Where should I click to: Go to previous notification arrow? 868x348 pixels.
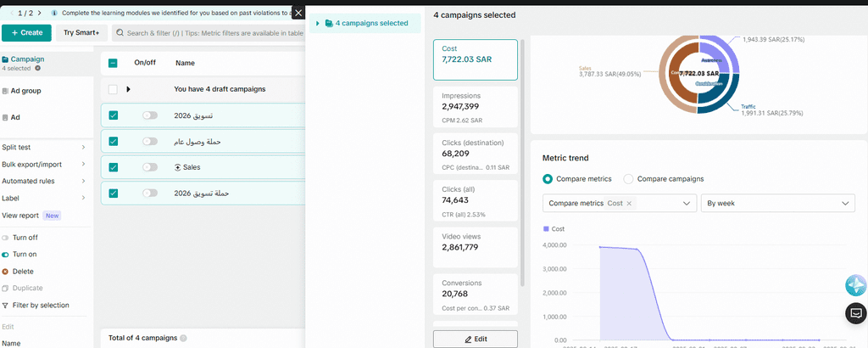(x=12, y=12)
